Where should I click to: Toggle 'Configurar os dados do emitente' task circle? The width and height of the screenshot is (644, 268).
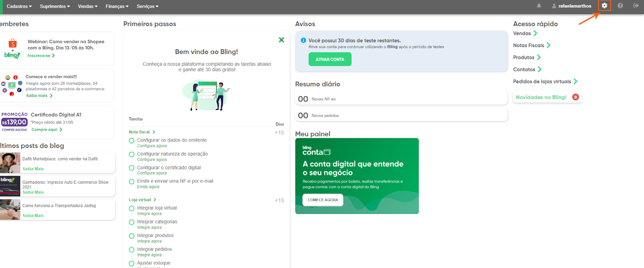click(132, 141)
